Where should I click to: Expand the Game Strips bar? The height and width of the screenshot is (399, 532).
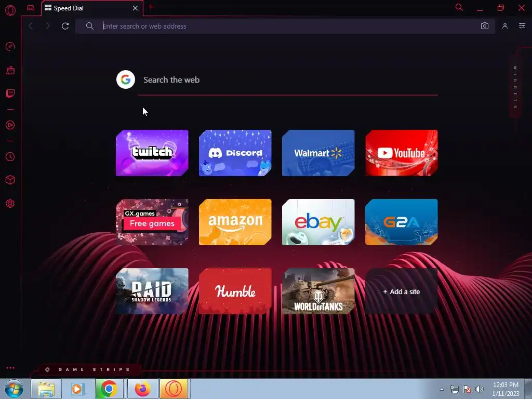point(89,369)
